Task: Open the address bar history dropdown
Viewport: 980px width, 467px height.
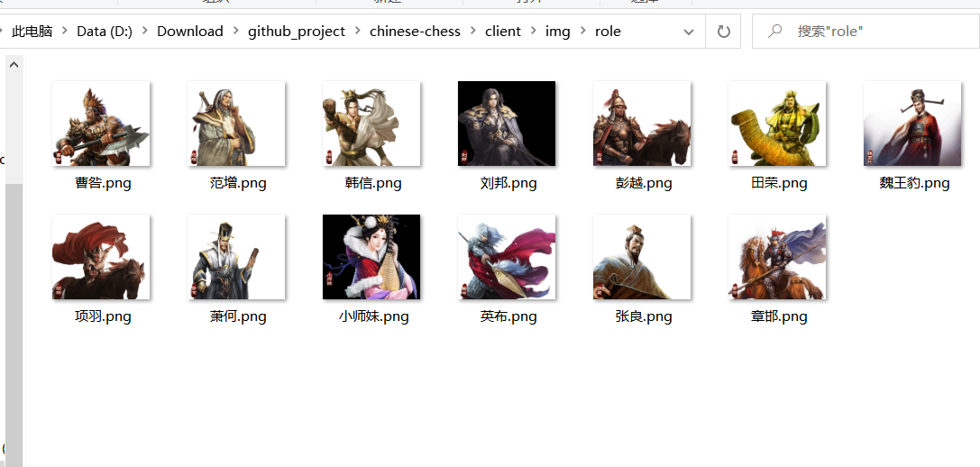Action: [689, 32]
